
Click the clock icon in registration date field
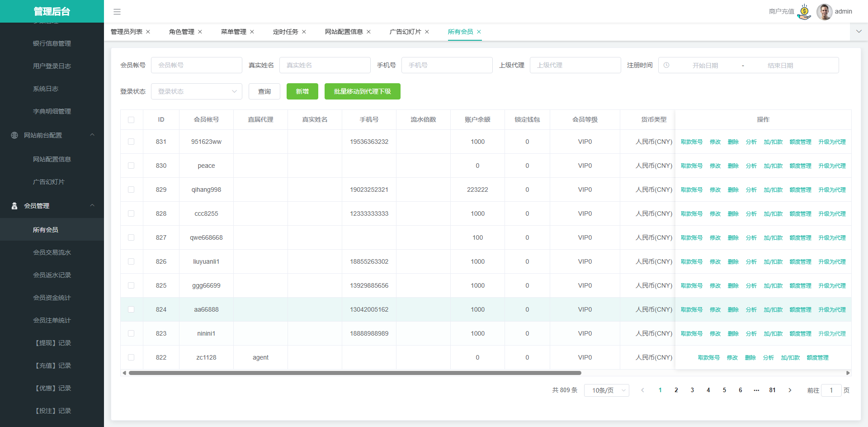(x=666, y=65)
